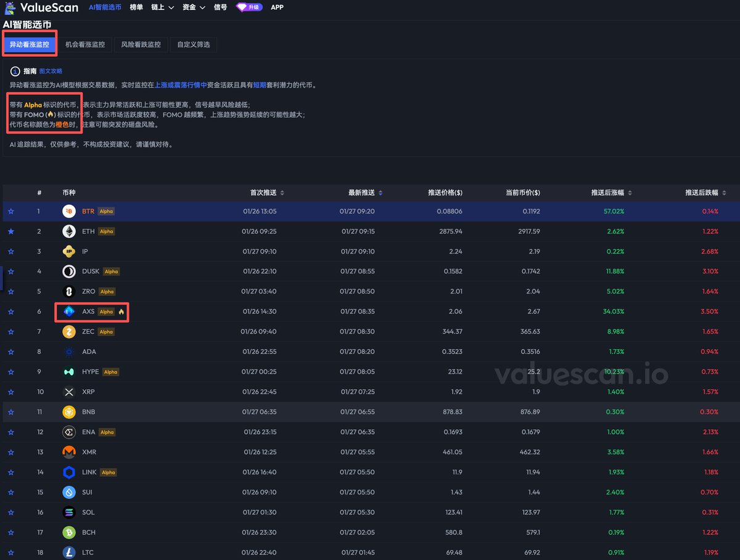740x560 pixels.
Task: Click the LTC coin icon
Action: (69, 553)
